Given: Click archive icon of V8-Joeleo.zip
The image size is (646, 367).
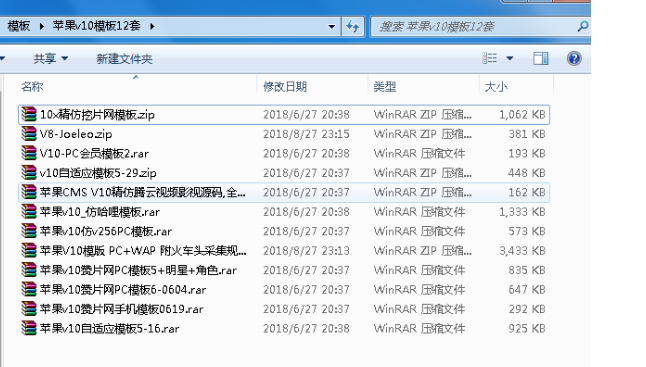Looking at the screenshot, I should click(x=29, y=134).
